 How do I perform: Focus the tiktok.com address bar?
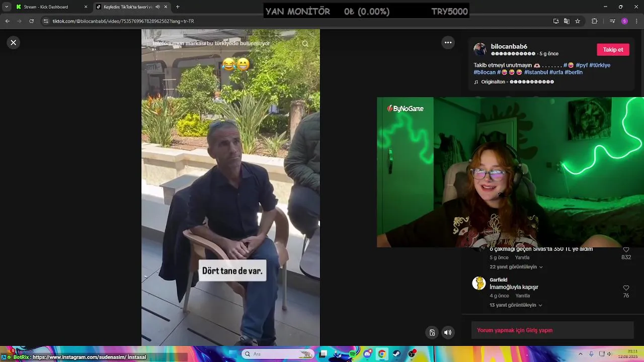point(297,21)
